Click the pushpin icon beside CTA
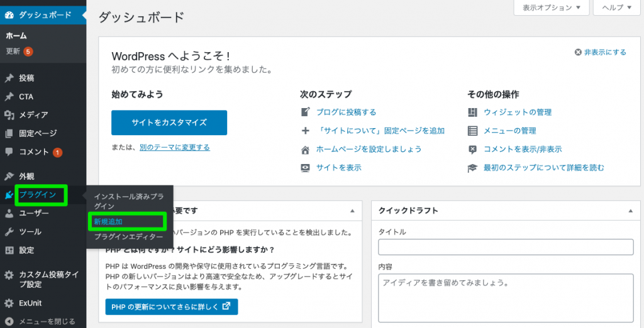 click(9, 97)
